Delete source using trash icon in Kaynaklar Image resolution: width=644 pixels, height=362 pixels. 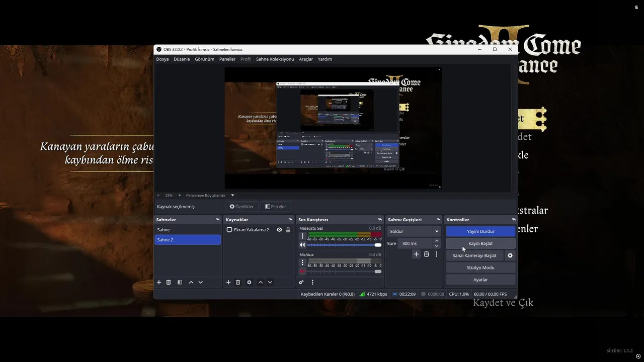(238, 283)
